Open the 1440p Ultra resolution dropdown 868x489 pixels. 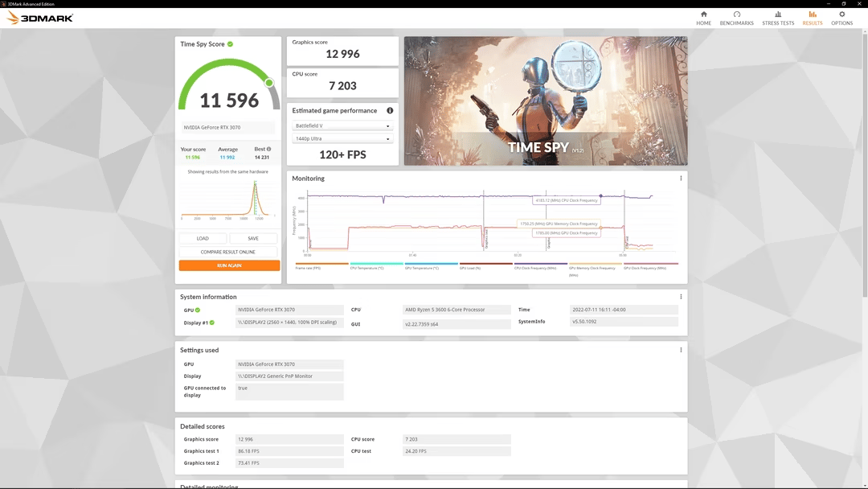click(x=342, y=138)
